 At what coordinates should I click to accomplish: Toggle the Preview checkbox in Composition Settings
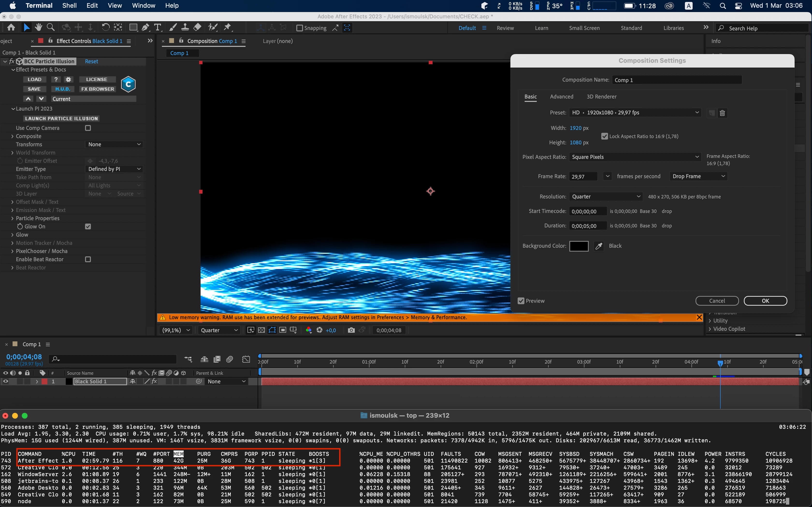[521, 301]
